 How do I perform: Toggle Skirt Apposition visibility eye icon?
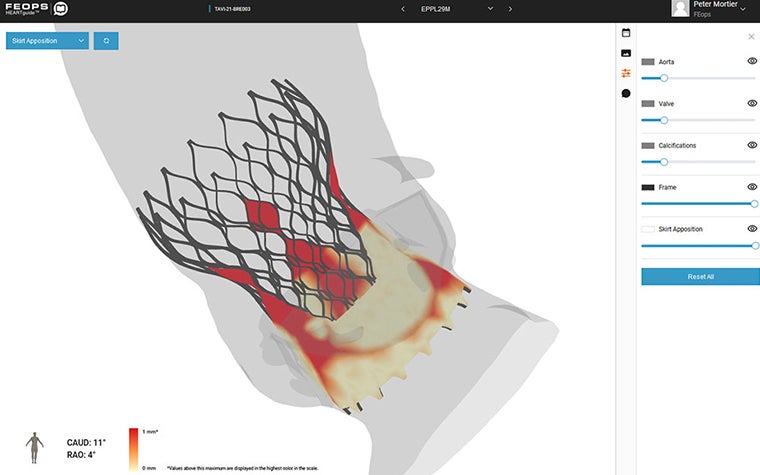752,229
